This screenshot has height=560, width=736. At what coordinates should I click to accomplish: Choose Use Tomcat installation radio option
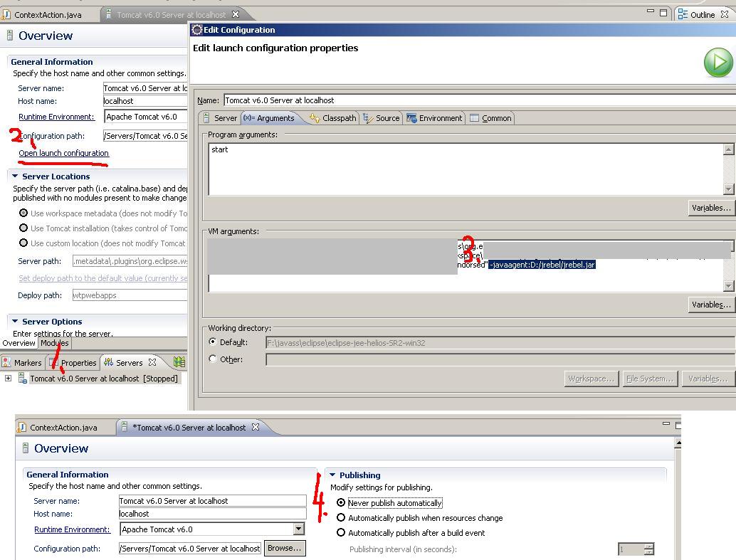tap(23, 228)
